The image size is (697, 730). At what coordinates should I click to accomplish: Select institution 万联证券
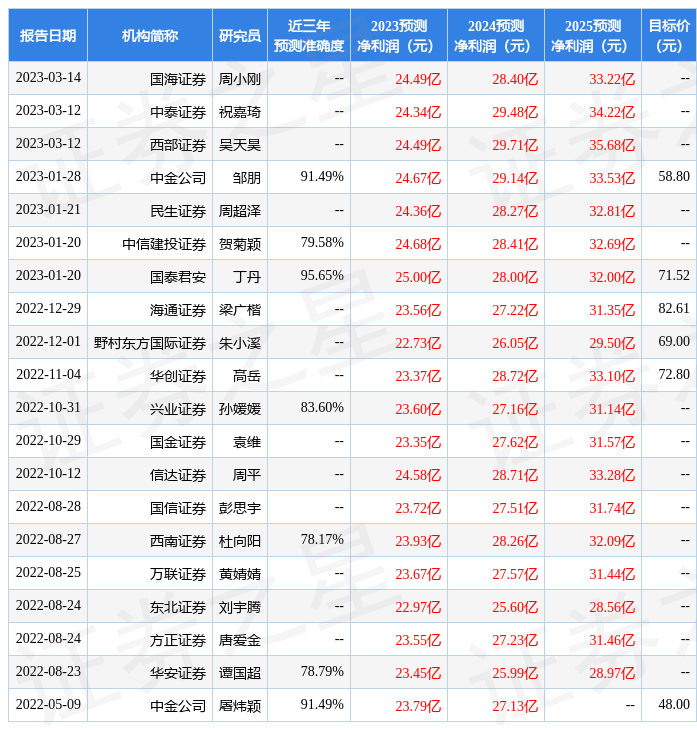tap(178, 575)
